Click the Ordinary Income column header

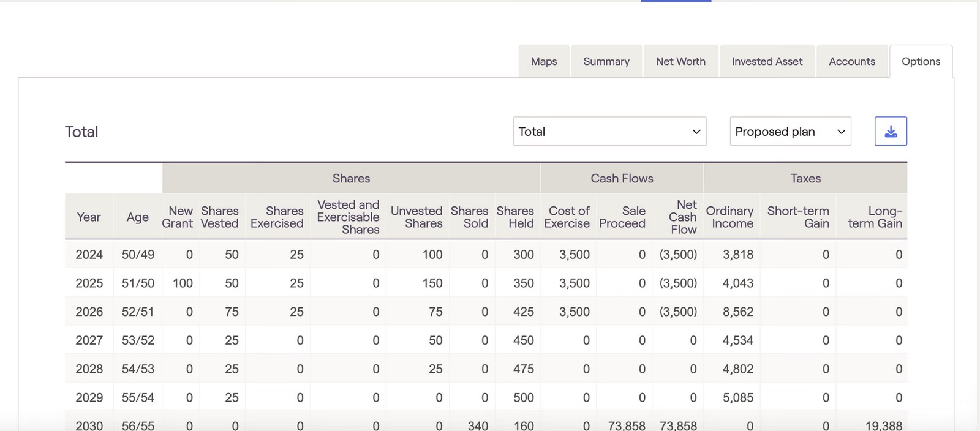tap(730, 217)
